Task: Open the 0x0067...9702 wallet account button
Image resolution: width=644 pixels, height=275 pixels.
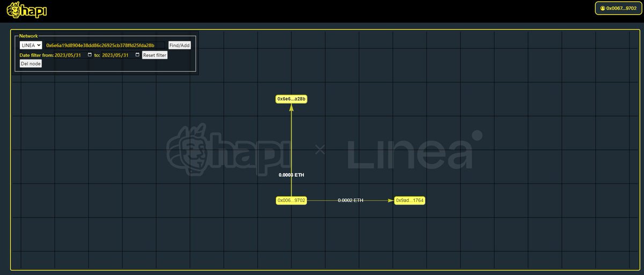Action: pyautogui.click(x=618, y=8)
